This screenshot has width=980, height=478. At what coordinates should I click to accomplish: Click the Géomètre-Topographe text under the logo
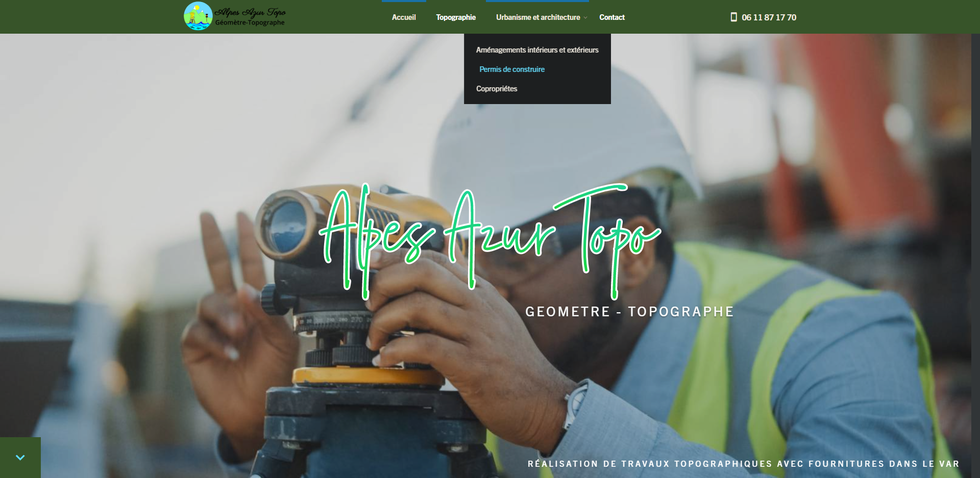tap(250, 22)
